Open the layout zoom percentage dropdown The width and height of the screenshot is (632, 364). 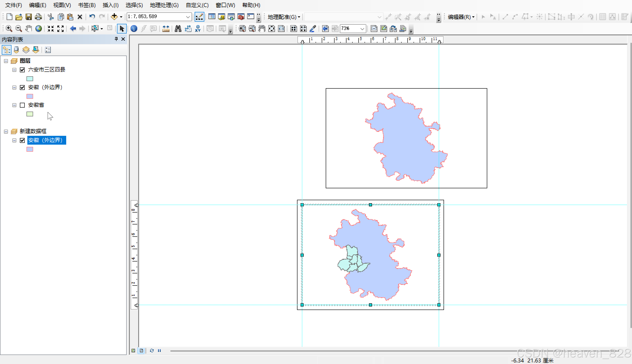(x=362, y=28)
